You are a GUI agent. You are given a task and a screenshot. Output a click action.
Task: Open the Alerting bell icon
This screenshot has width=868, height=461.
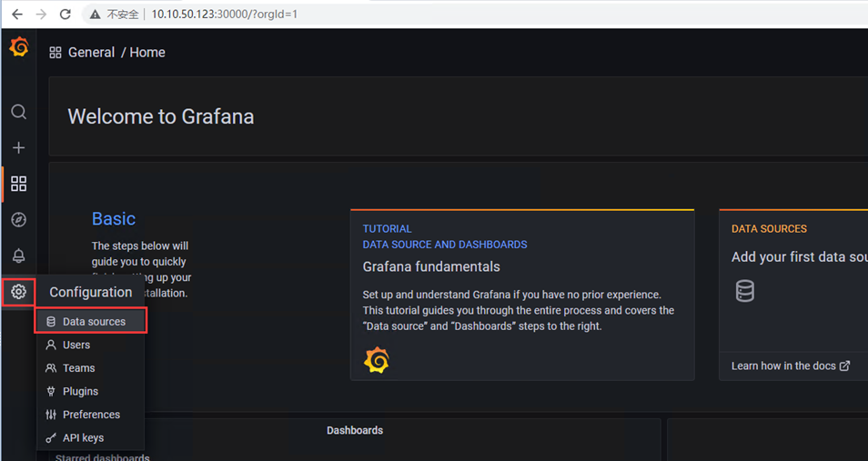[19, 256]
